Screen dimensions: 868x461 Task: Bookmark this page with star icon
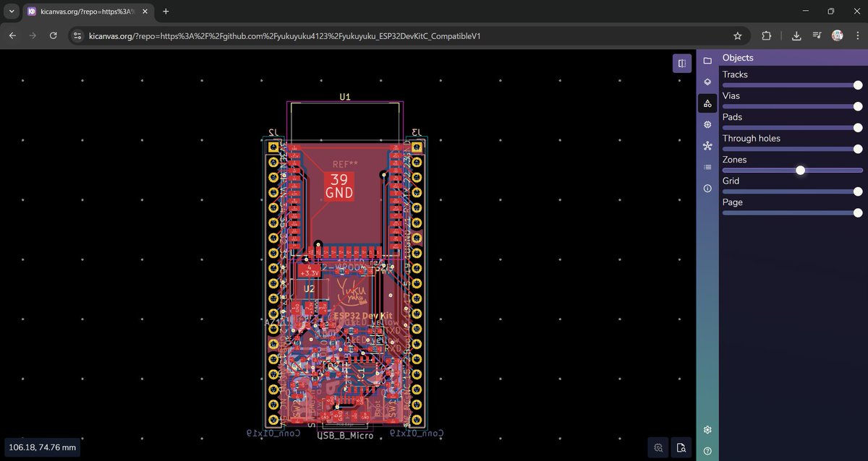click(738, 35)
